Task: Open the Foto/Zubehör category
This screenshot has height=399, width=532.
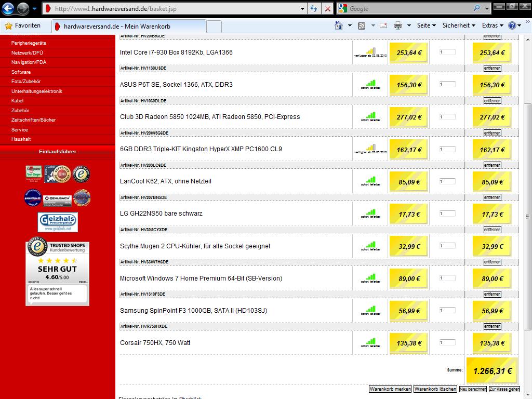Action: click(26, 82)
